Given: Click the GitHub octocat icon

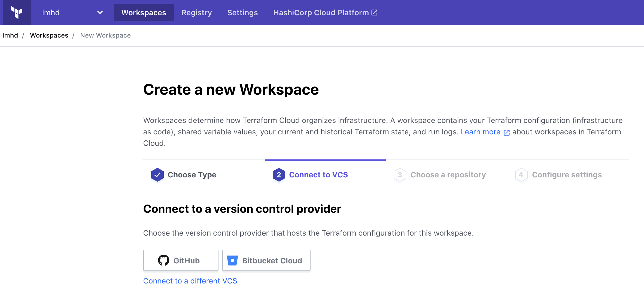Looking at the screenshot, I should click(164, 260).
